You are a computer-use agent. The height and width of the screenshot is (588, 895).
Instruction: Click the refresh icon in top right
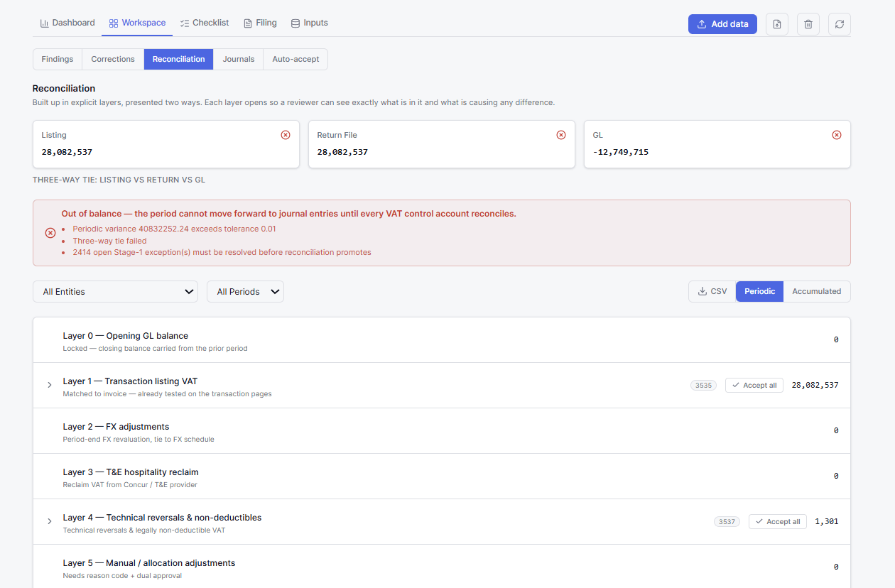tap(839, 24)
